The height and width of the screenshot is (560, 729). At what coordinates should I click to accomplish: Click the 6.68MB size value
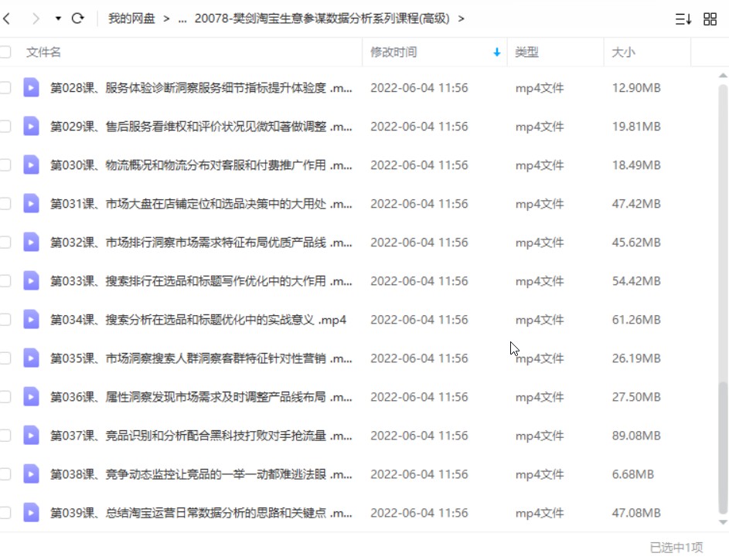point(633,474)
